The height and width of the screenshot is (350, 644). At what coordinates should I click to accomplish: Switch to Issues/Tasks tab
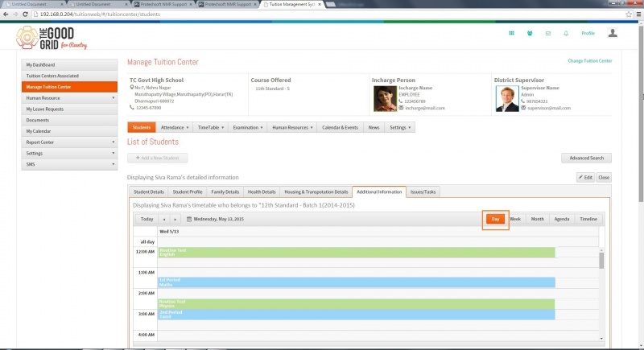click(423, 192)
